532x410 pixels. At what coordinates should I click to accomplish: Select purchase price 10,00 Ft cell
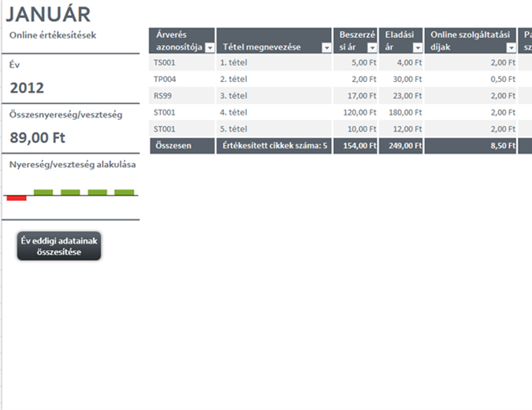pyautogui.click(x=355, y=129)
